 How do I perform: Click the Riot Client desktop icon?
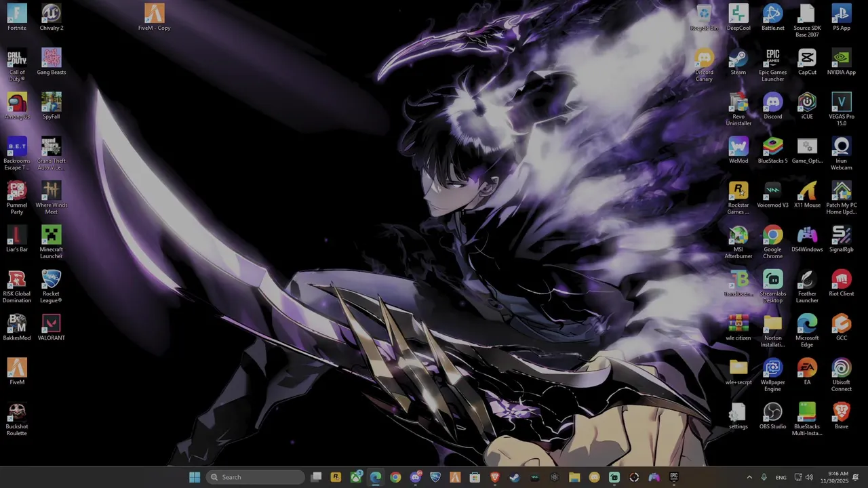coord(842,283)
